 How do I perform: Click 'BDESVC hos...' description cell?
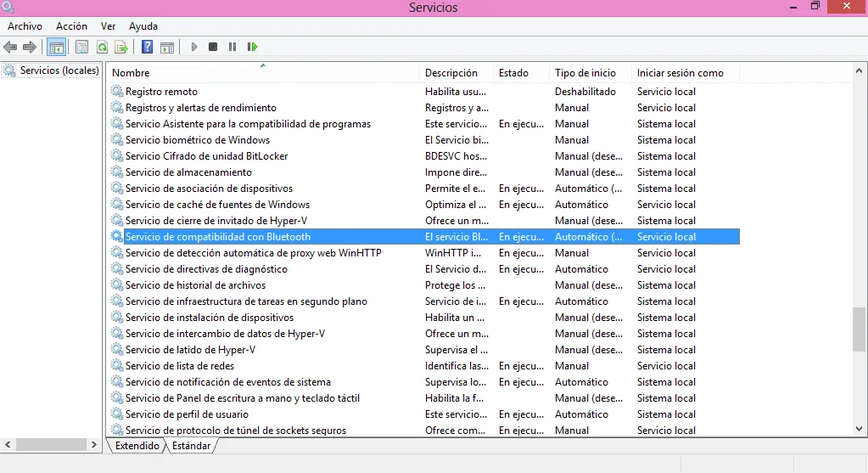[x=456, y=155]
